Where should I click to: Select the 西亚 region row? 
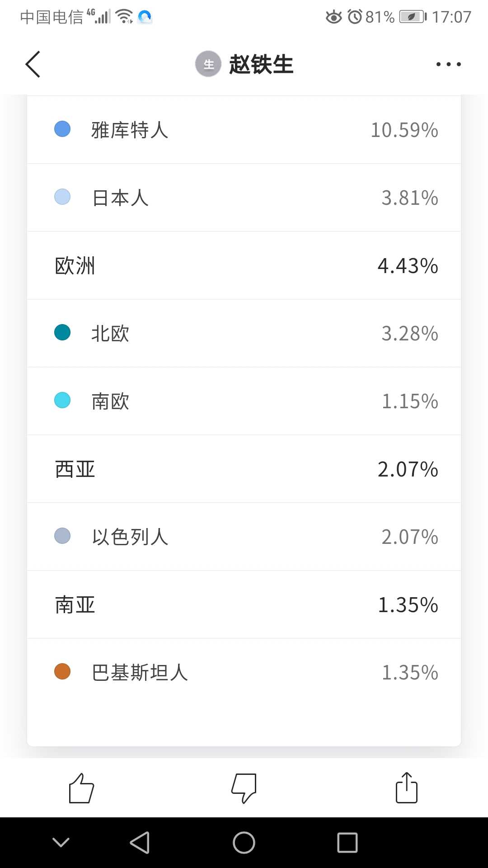click(x=244, y=469)
